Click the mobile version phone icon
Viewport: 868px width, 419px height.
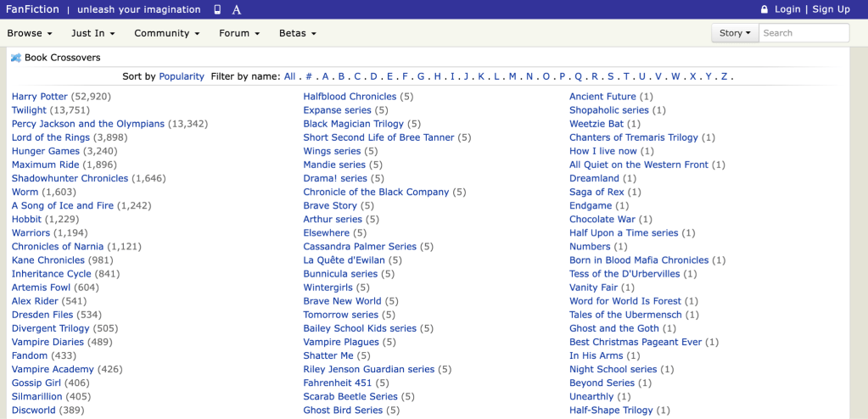tap(217, 9)
